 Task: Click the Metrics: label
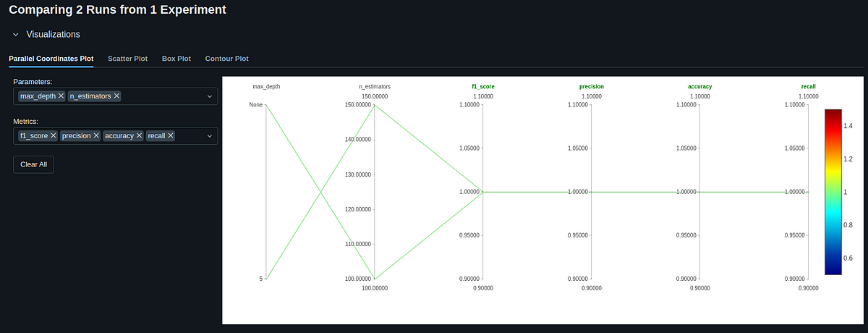[25, 121]
